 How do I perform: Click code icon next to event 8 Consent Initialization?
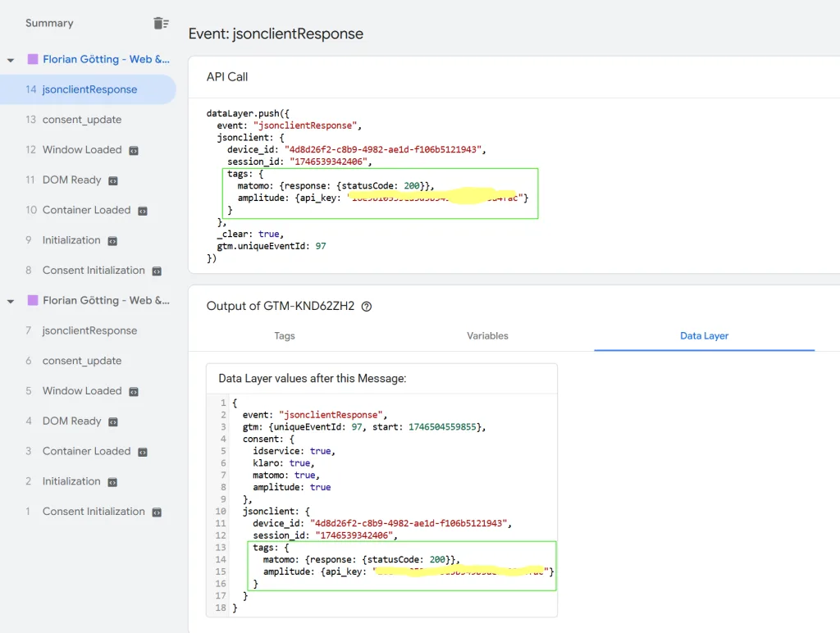157,271
